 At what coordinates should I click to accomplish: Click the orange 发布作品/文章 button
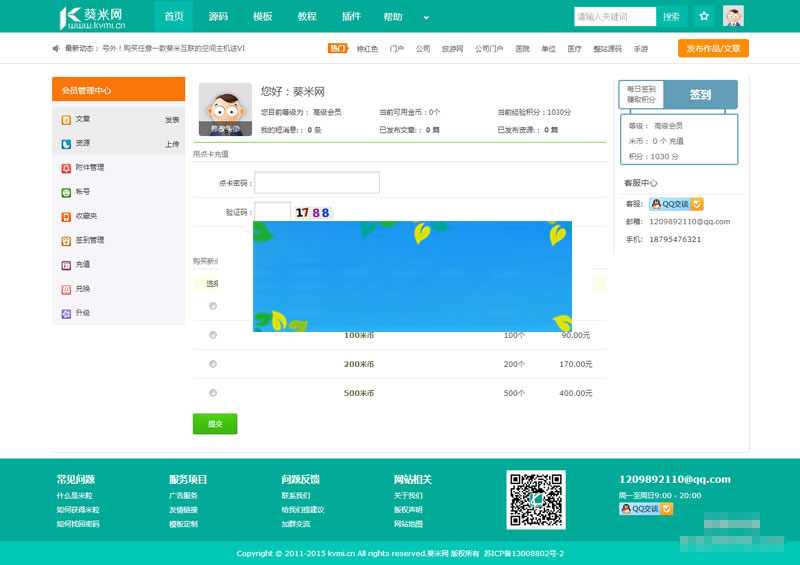pos(712,48)
